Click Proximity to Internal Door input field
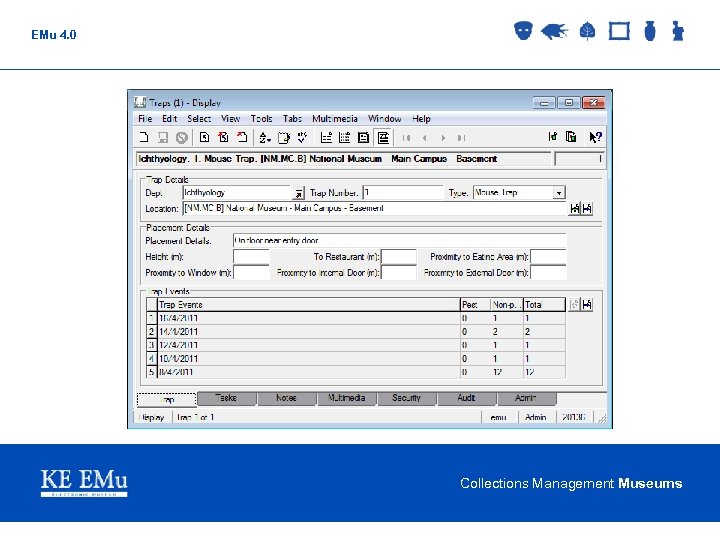Screen dimensions: 720x540 pos(399,273)
